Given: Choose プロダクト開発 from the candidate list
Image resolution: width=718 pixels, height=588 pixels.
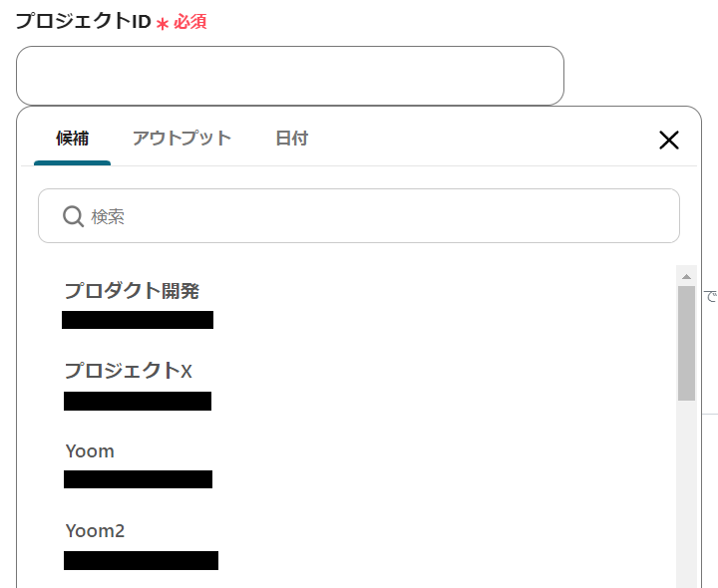Looking at the screenshot, I should coord(132,291).
